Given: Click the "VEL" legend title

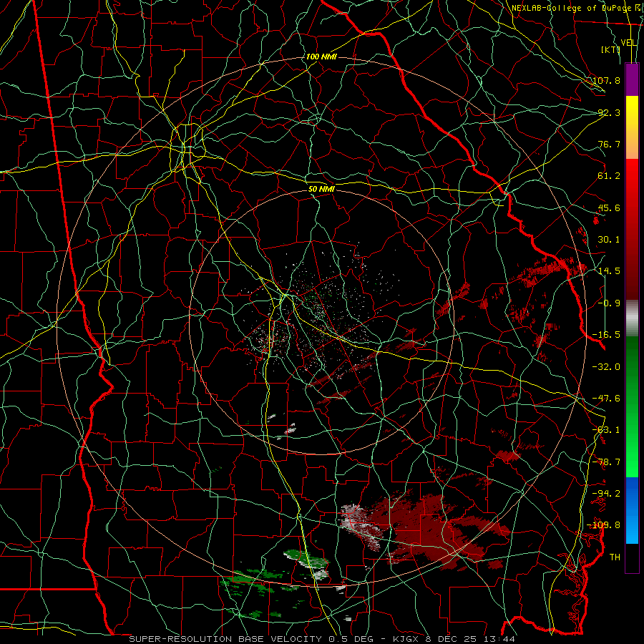Looking at the screenshot, I should point(628,43).
